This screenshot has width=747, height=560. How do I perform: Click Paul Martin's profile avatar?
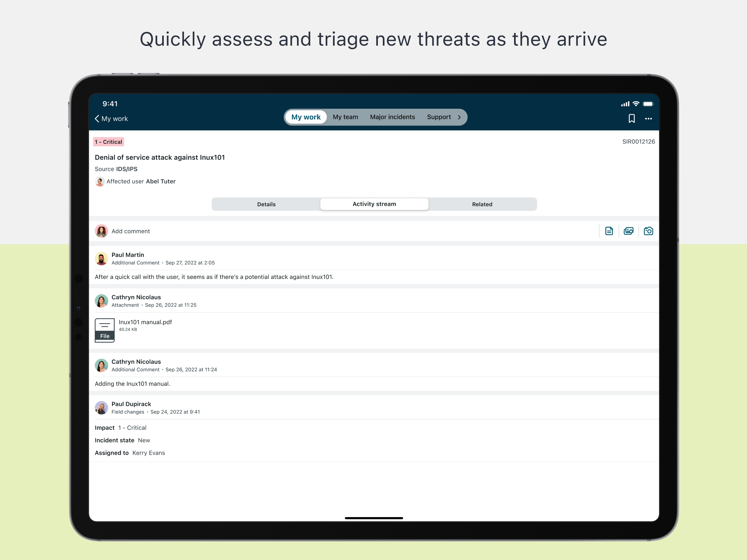tap(101, 259)
